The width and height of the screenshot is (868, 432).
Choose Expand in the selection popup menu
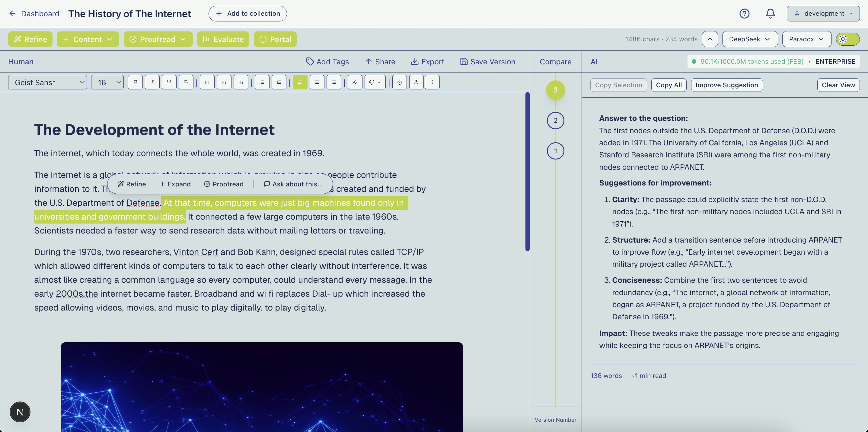click(x=175, y=184)
